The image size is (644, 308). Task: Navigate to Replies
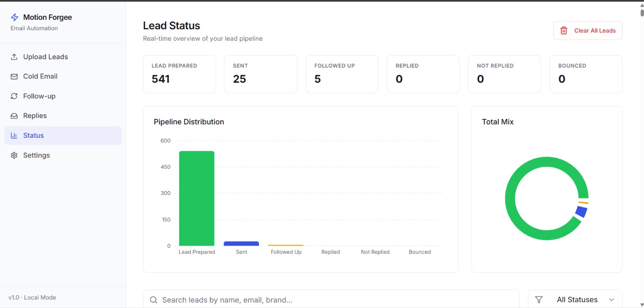(x=63, y=116)
